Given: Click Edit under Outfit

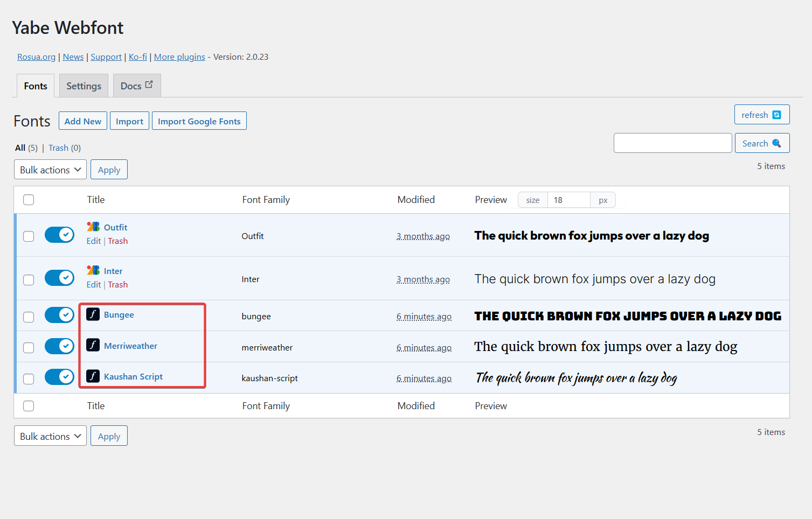Looking at the screenshot, I should pos(94,241).
